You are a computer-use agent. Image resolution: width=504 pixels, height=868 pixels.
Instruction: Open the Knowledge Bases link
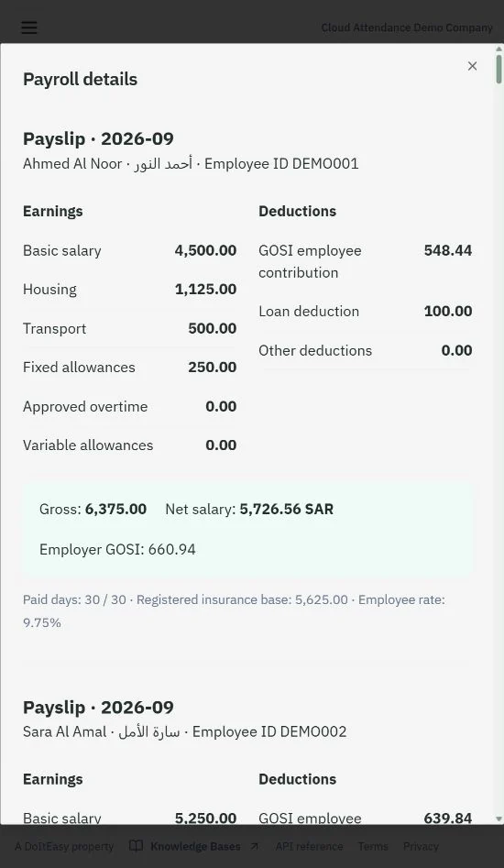pos(194,846)
